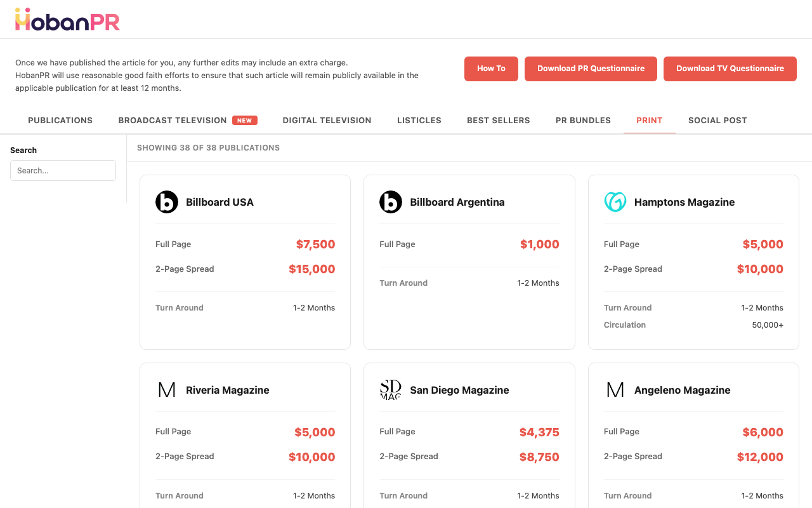Click the NEW badge beside Broadcast Television
The image size is (812, 508).
coord(244,120)
